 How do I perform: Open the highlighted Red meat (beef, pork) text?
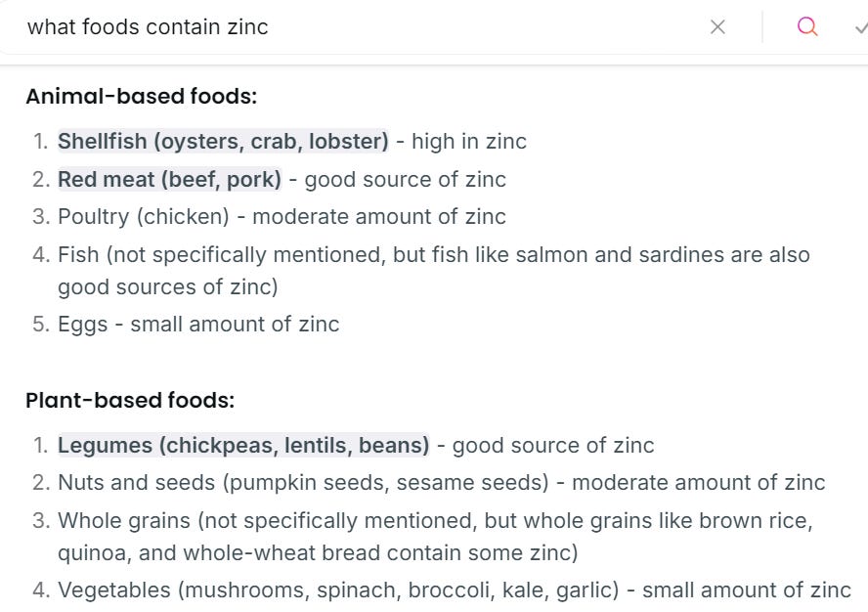click(169, 180)
